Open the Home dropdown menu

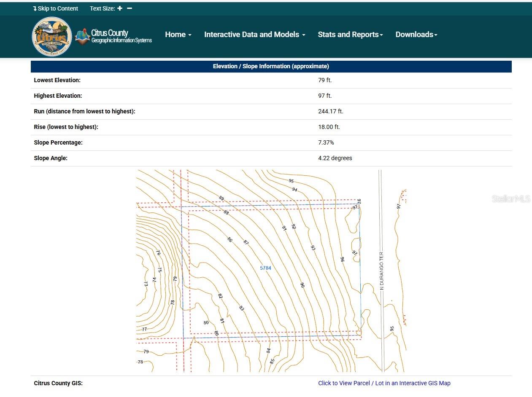(x=178, y=35)
